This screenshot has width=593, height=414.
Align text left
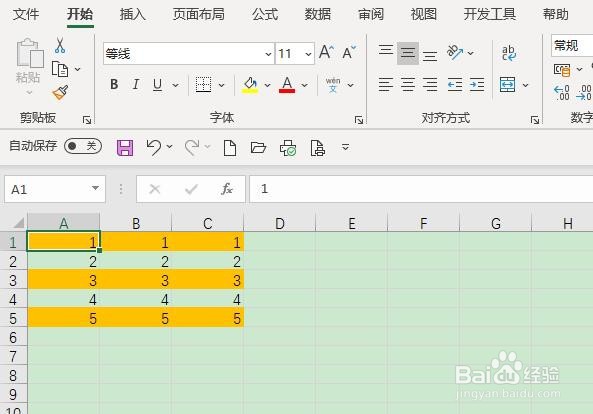pyautogui.click(x=386, y=84)
